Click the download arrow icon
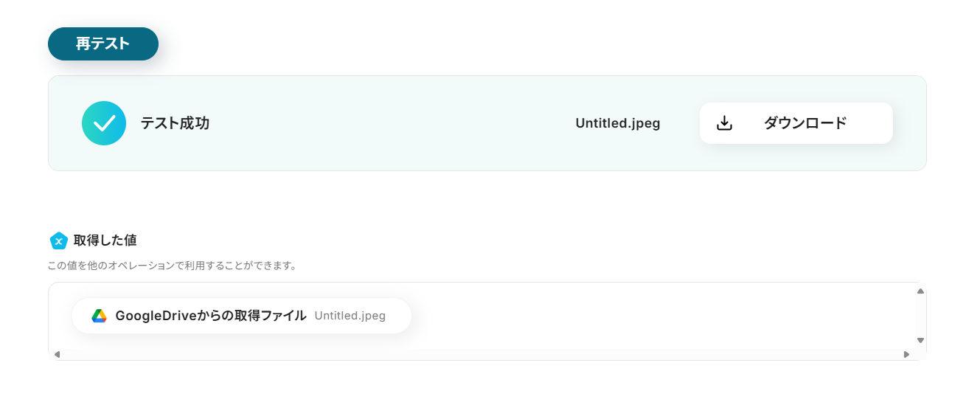Image resolution: width=980 pixels, height=405 pixels. click(x=725, y=123)
